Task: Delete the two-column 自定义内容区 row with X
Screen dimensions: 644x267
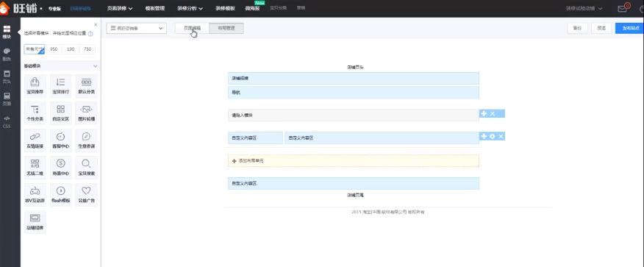Action: point(501,136)
